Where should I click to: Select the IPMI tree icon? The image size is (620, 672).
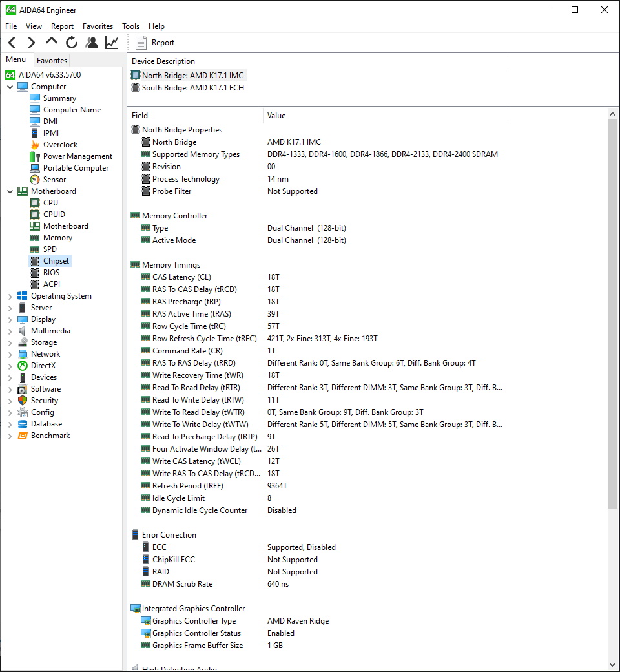coord(35,133)
